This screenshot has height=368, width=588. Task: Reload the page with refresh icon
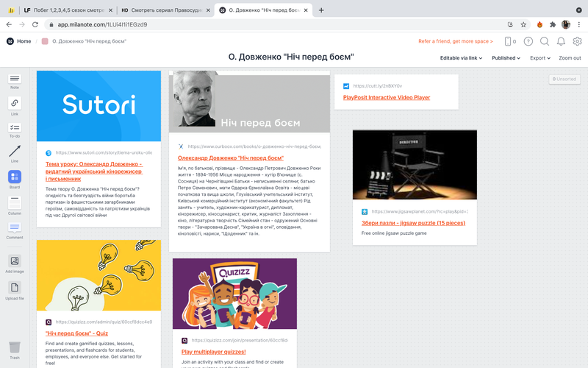35,24
